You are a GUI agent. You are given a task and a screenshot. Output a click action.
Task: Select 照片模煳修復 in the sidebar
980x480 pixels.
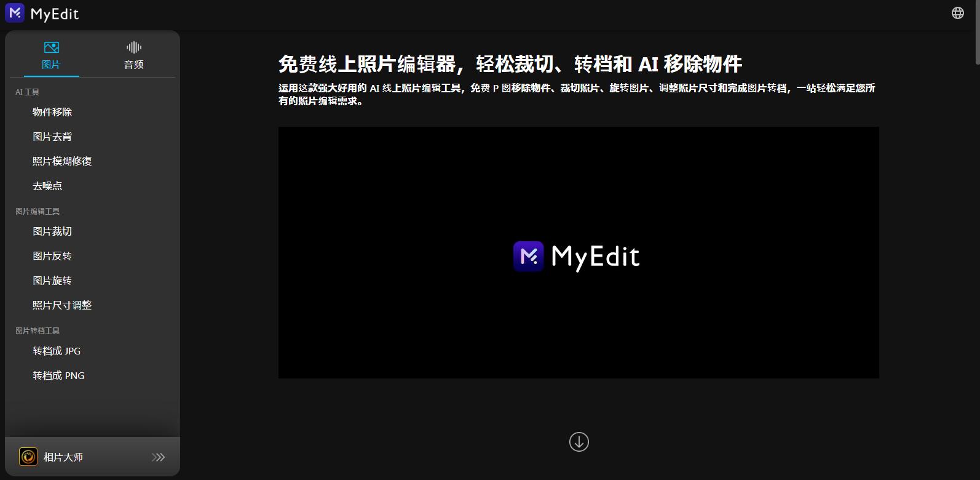(x=62, y=161)
